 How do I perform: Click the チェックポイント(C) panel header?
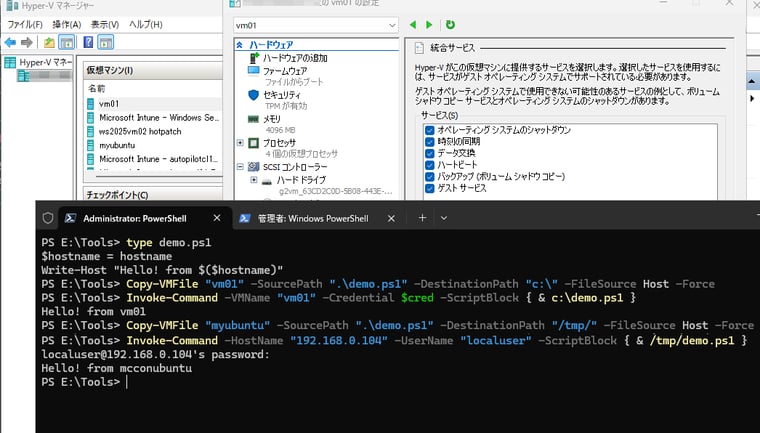(x=153, y=195)
